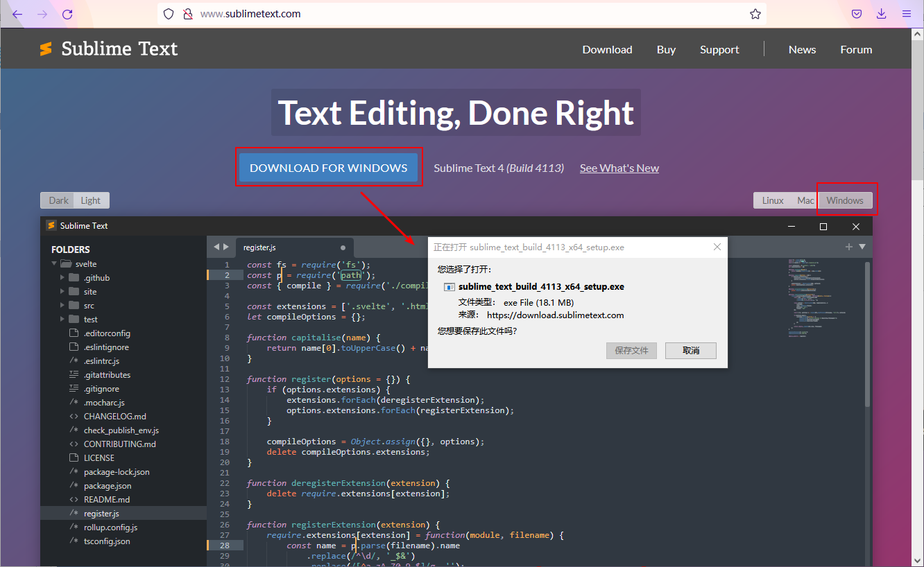This screenshot has height=567, width=924.
Task: Click the CHANGELOG.md markup file icon
Action: (x=74, y=417)
